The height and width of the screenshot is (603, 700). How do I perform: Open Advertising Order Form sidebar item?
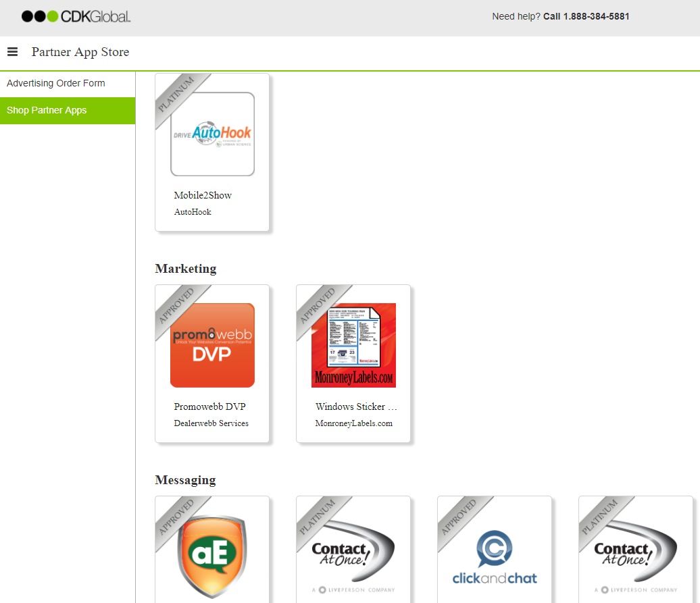pyautogui.click(x=56, y=84)
